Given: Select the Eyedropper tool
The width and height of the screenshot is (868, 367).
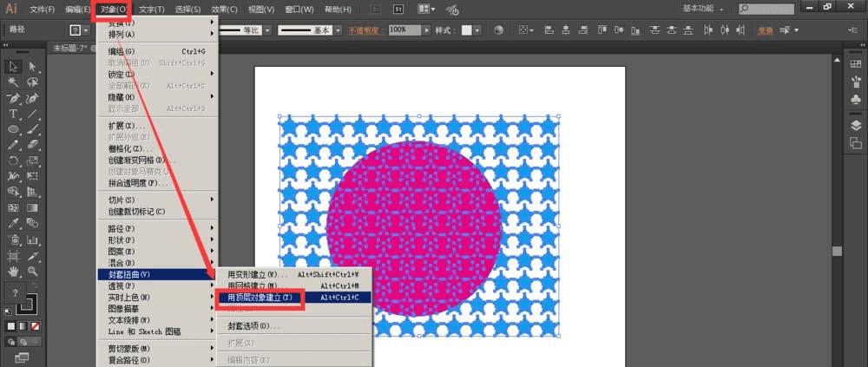Looking at the screenshot, I should (x=13, y=224).
